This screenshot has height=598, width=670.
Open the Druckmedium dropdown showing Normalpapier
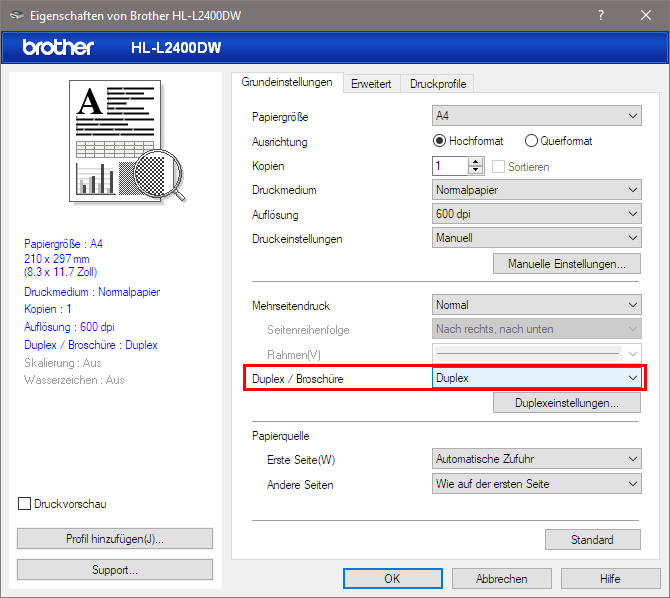[537, 190]
